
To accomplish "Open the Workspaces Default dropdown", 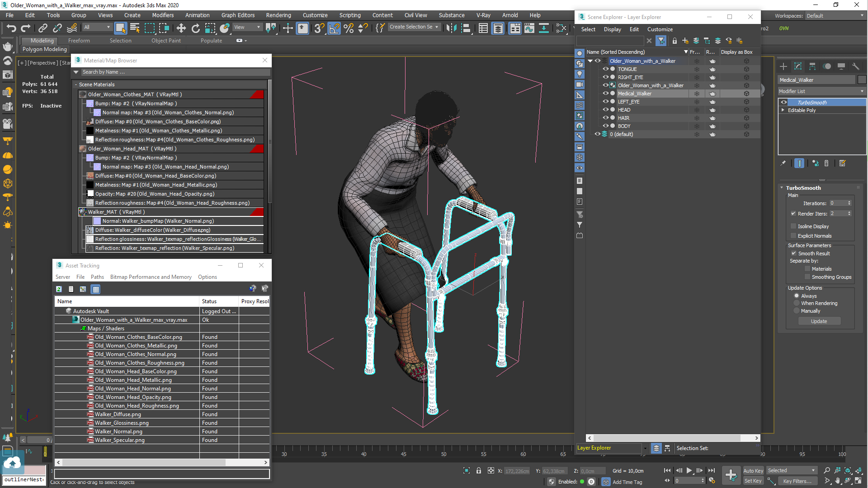I will click(835, 16).
